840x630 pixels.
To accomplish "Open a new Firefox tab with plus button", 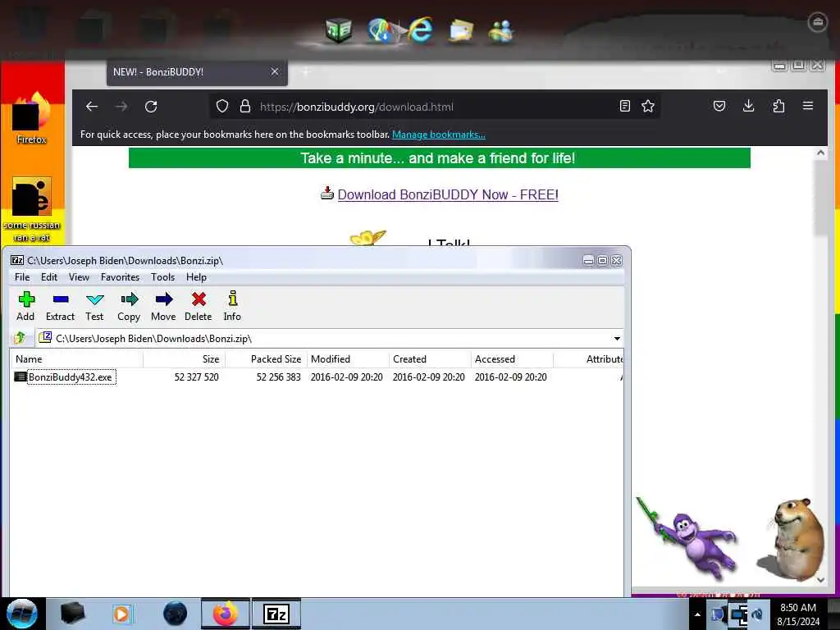I will [306, 72].
